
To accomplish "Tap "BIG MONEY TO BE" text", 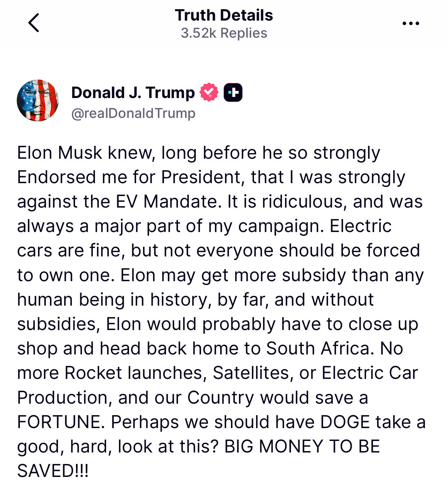I will point(302,446).
